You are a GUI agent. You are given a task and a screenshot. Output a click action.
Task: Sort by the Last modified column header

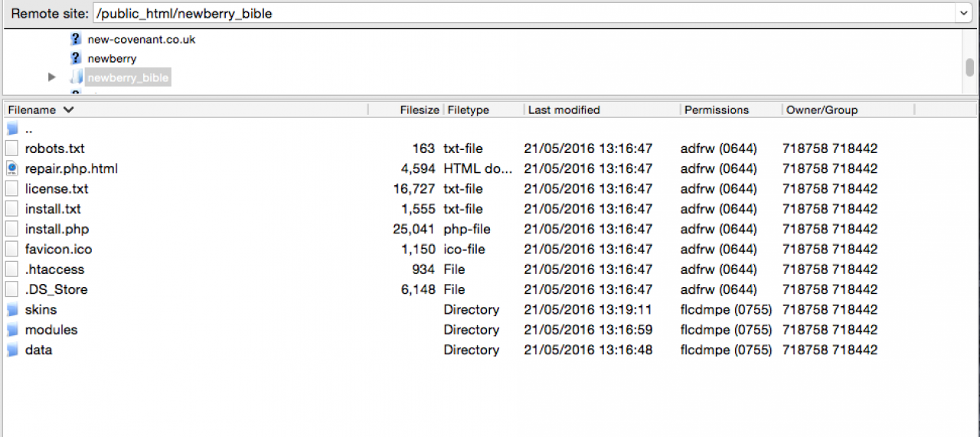click(x=563, y=110)
